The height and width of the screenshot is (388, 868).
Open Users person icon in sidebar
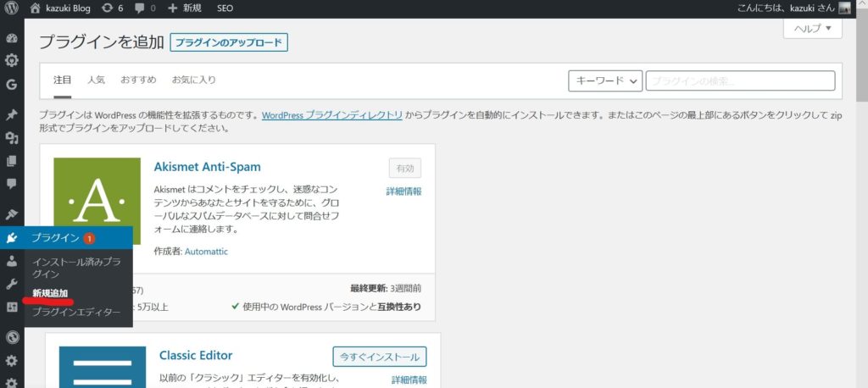click(12, 261)
